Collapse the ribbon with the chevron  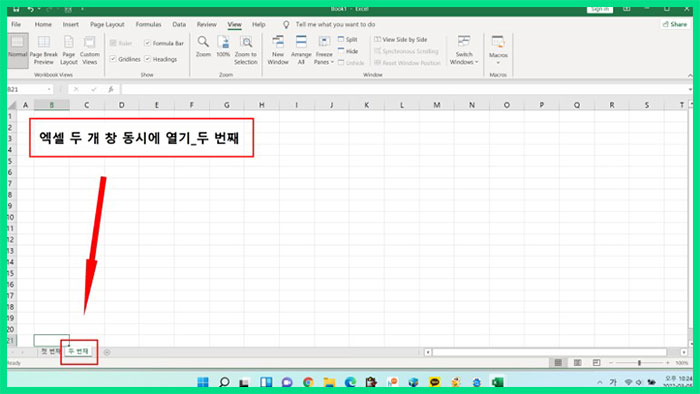[x=690, y=75]
